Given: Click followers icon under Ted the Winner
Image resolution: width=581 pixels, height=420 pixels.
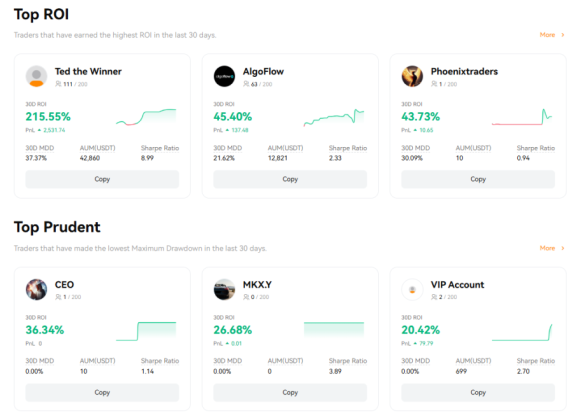Looking at the screenshot, I should 58,84.
